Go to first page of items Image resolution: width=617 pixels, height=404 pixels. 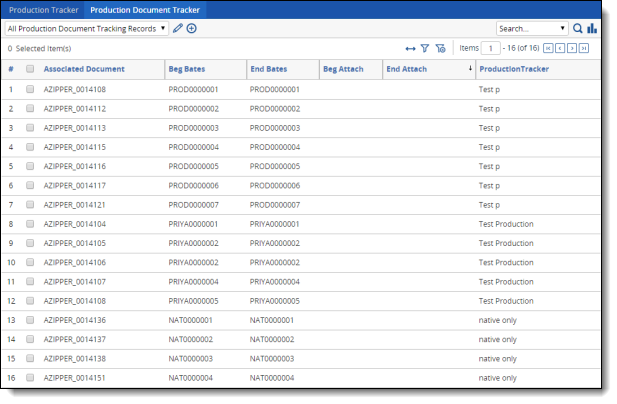click(x=548, y=48)
